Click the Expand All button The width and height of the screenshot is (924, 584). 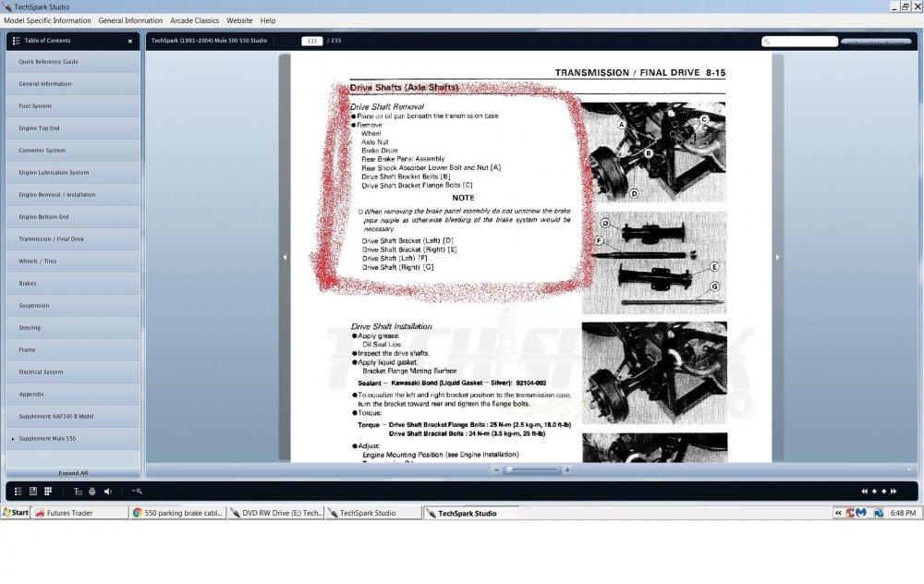pyautogui.click(x=73, y=473)
